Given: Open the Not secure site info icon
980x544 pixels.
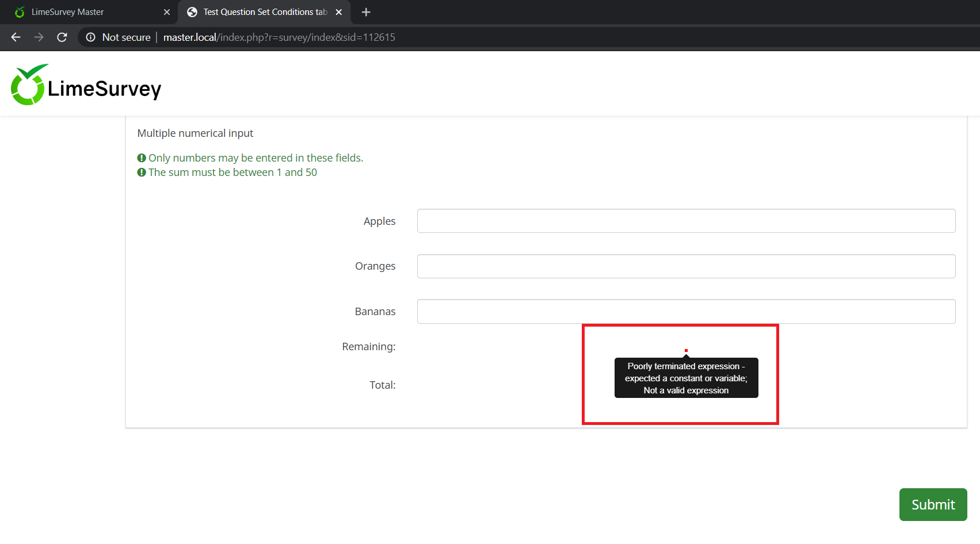Looking at the screenshot, I should [x=90, y=37].
